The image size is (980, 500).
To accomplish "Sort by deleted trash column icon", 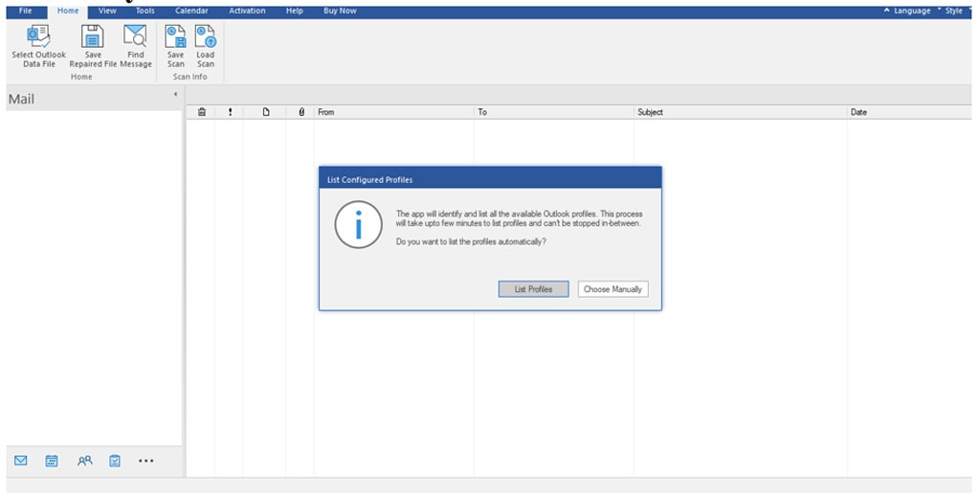I will coord(201,112).
